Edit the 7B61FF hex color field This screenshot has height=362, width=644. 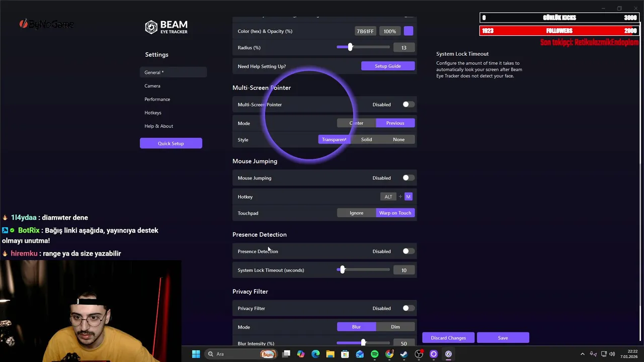coord(365,31)
